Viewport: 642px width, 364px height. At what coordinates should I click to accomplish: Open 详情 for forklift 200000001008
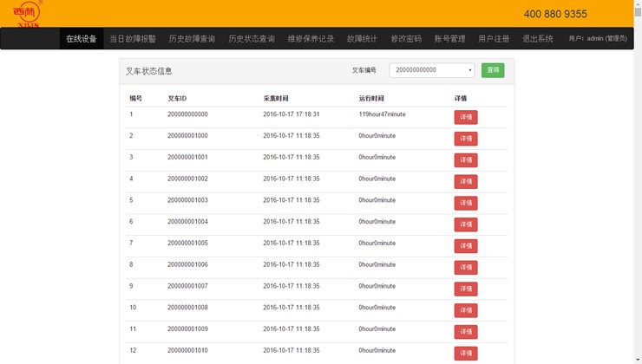[466, 310]
